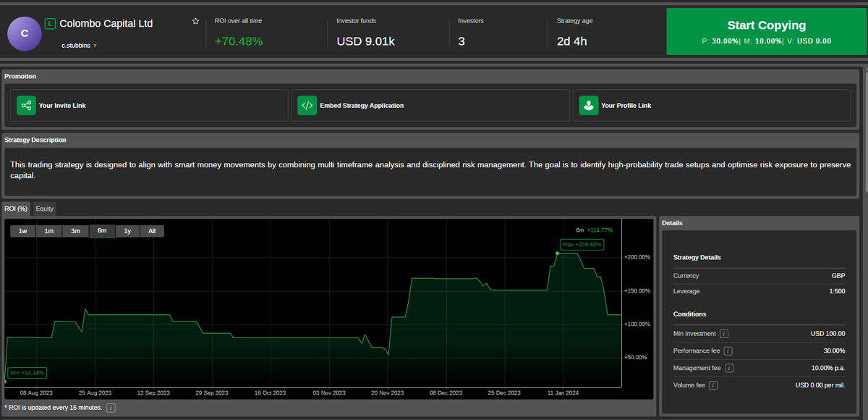The image size is (868, 420).
Task: Click the +70.48% ROI over all time value
Action: (x=239, y=41)
